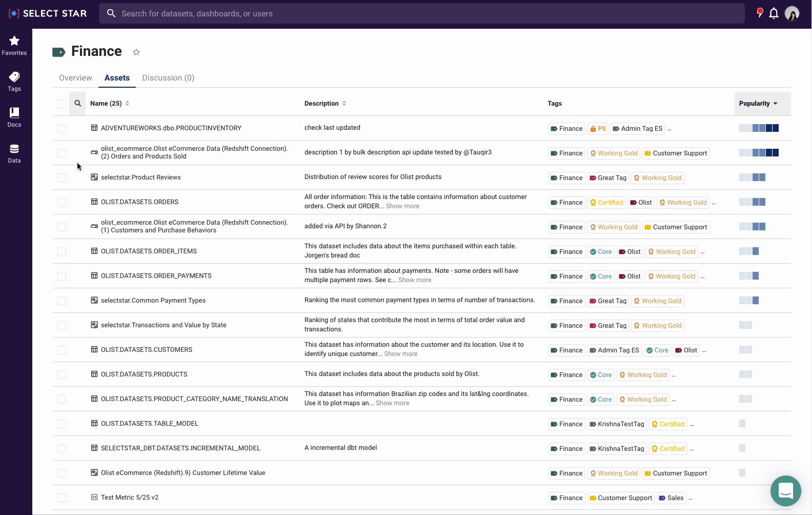Open selectstar.Product Reviews asset

pos(140,177)
